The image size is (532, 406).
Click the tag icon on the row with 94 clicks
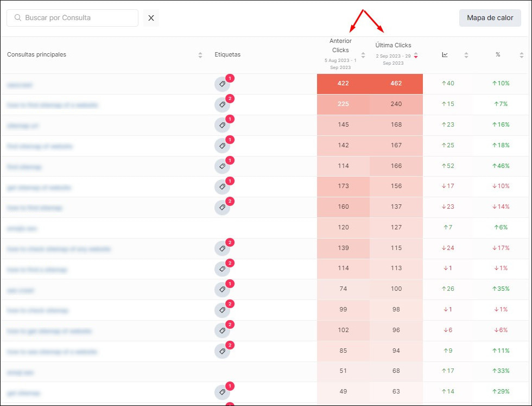click(223, 352)
